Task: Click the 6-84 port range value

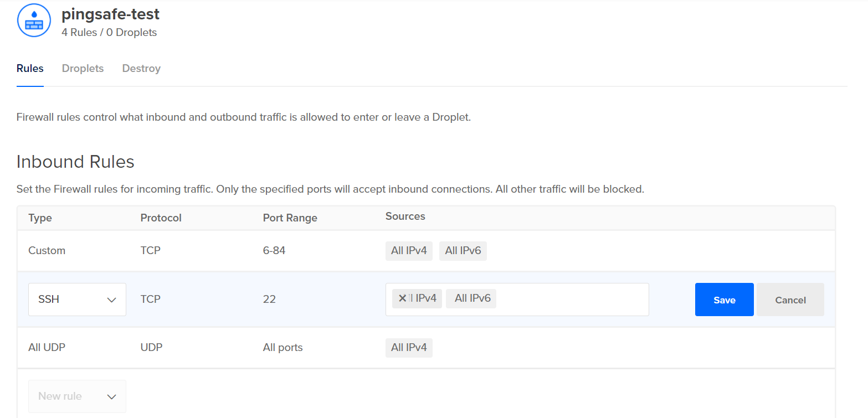Action: (x=274, y=251)
